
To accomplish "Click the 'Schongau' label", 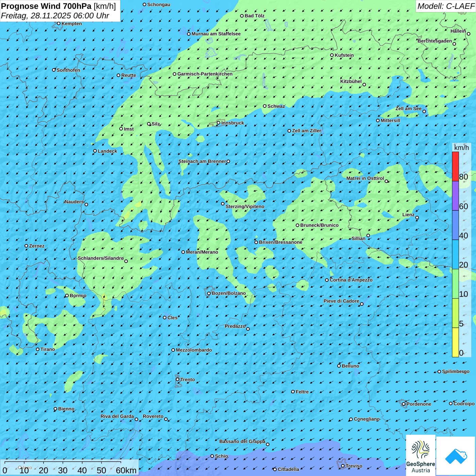I will click(158, 4).
